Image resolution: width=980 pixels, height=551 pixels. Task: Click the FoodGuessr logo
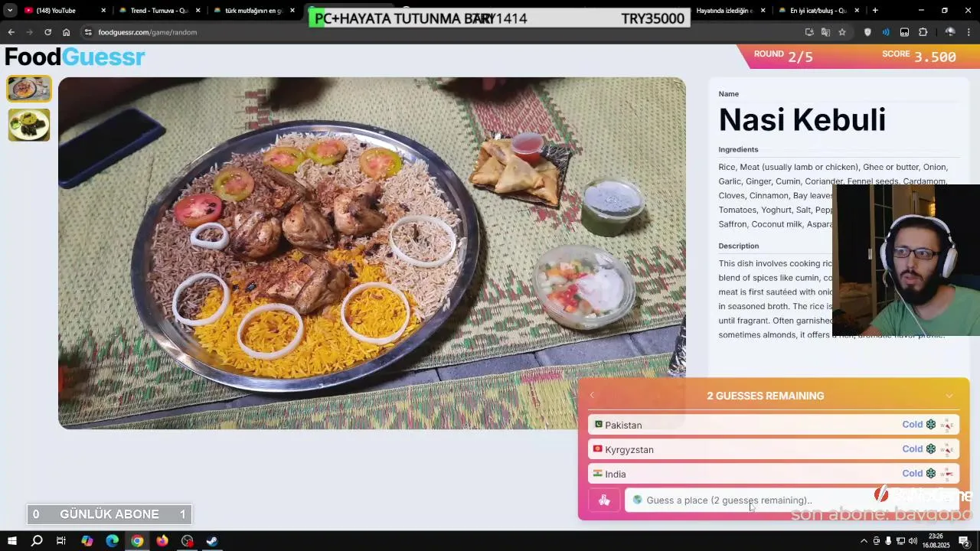(x=75, y=57)
